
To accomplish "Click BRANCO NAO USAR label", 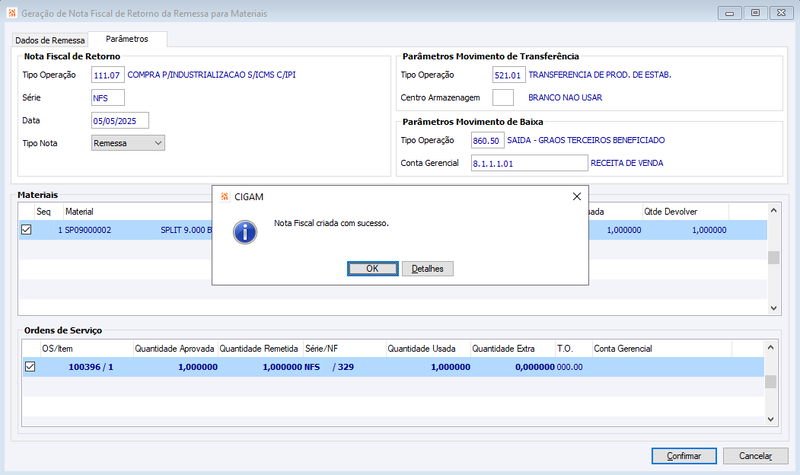I will click(565, 97).
